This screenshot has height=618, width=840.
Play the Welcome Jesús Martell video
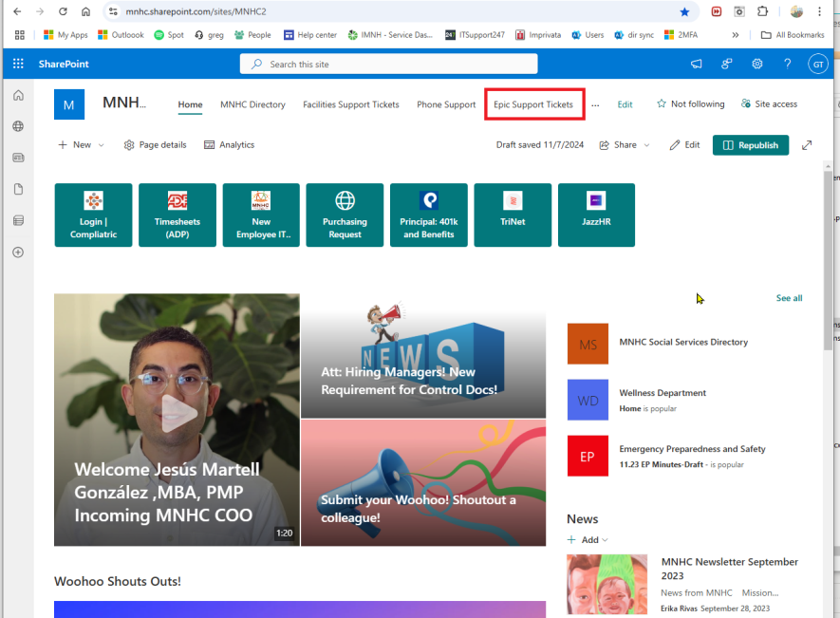(x=178, y=414)
